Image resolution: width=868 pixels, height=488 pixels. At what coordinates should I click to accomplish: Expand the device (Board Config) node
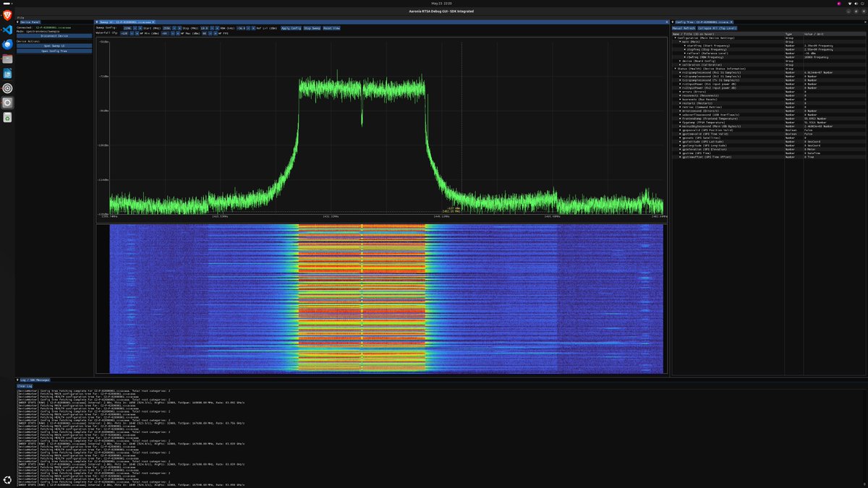680,61
